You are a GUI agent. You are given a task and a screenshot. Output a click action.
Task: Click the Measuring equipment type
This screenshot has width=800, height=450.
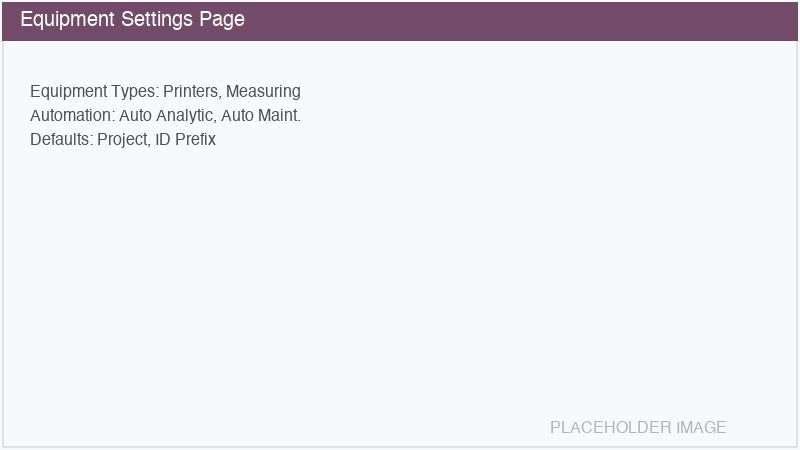(x=263, y=92)
